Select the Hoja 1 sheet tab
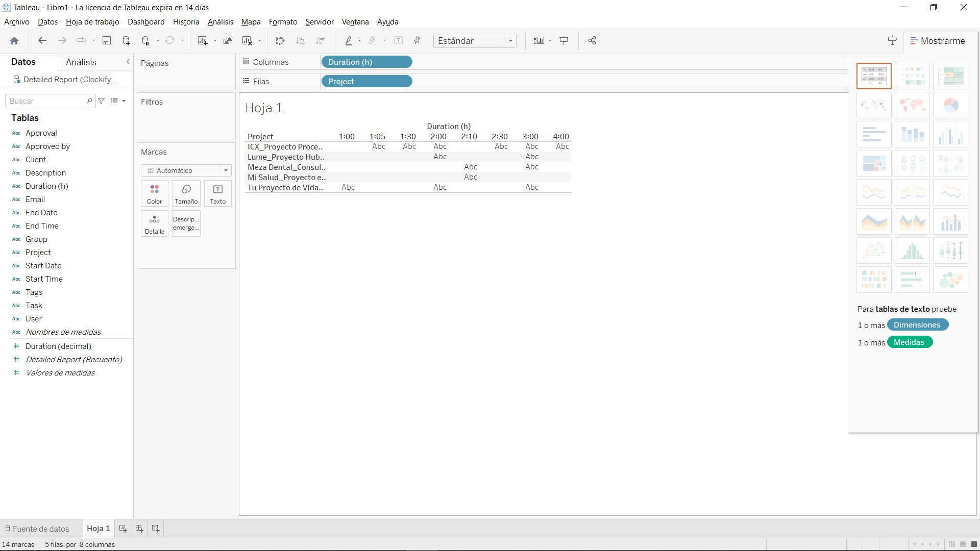 [98, 528]
